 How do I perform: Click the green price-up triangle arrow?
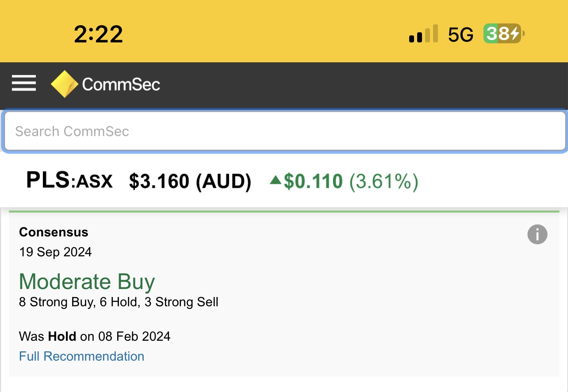[x=276, y=180]
